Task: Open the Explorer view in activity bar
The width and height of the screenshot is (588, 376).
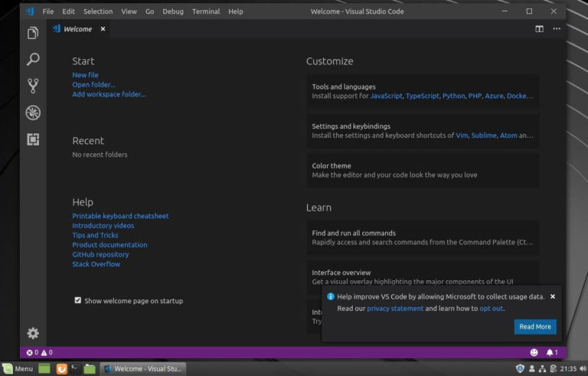Action: [33, 33]
